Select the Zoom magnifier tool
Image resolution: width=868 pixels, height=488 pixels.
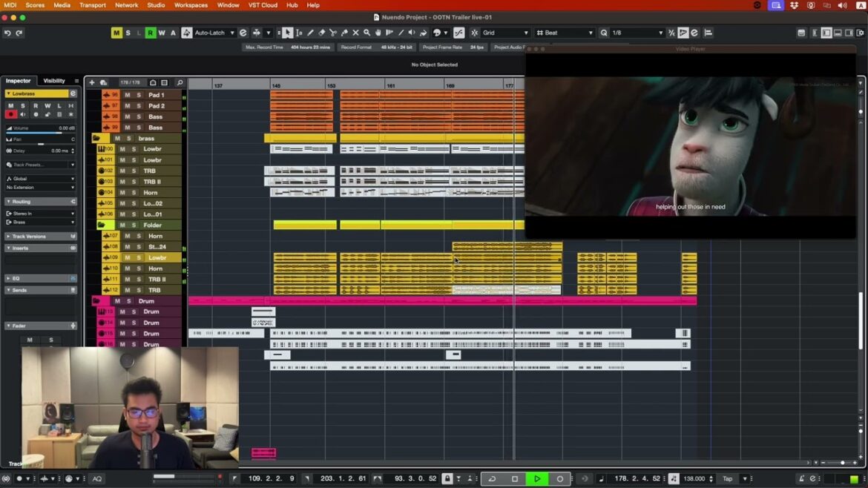366,33
